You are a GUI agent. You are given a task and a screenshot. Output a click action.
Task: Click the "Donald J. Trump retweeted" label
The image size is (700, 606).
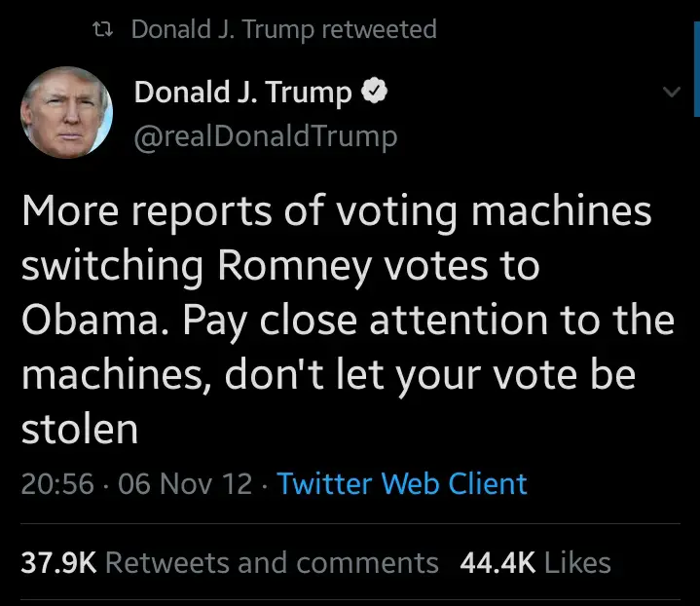(x=283, y=30)
